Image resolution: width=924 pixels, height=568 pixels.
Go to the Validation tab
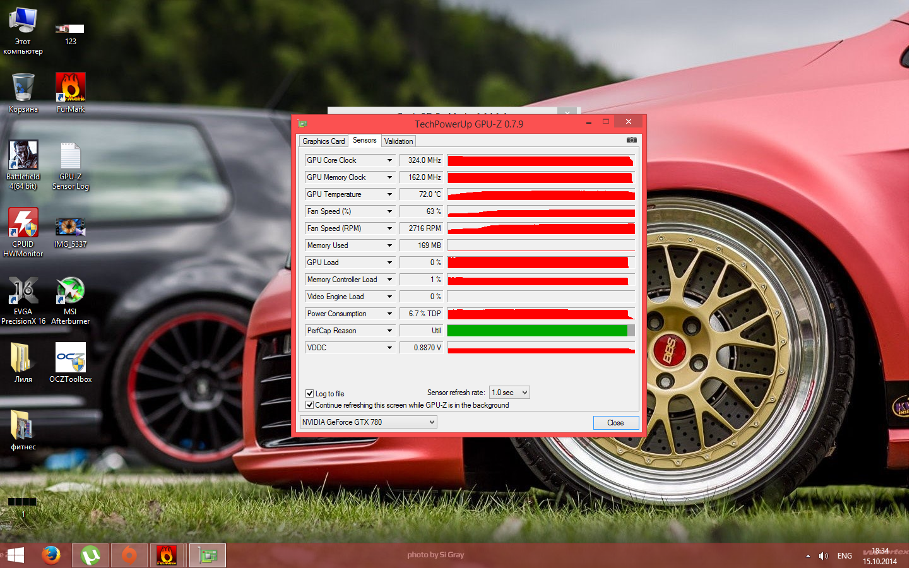[399, 141]
